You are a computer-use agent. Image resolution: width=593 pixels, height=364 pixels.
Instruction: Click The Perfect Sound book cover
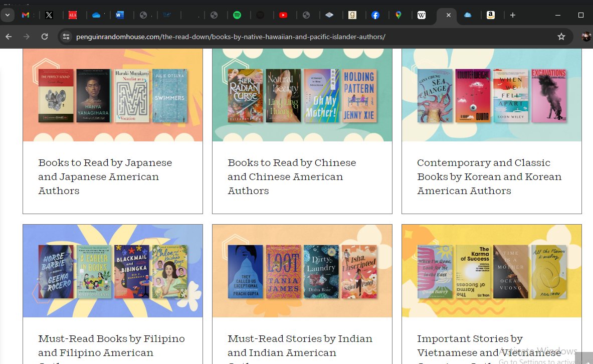point(56,95)
